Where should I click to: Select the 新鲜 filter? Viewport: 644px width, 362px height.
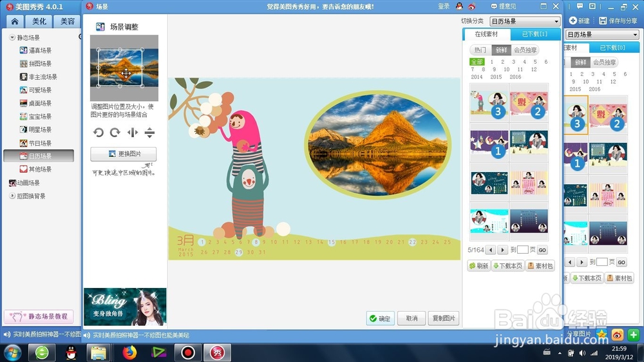pos(501,50)
